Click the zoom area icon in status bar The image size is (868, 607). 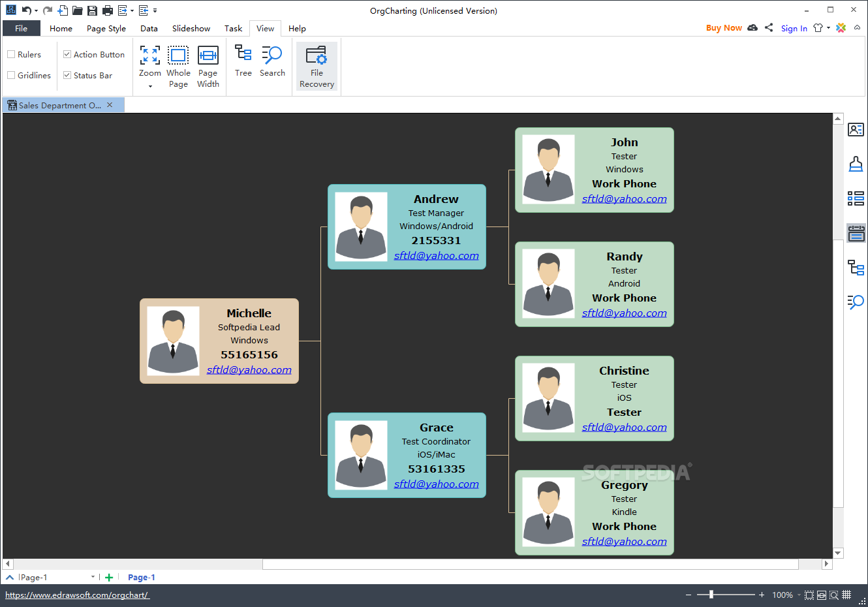[834, 595]
